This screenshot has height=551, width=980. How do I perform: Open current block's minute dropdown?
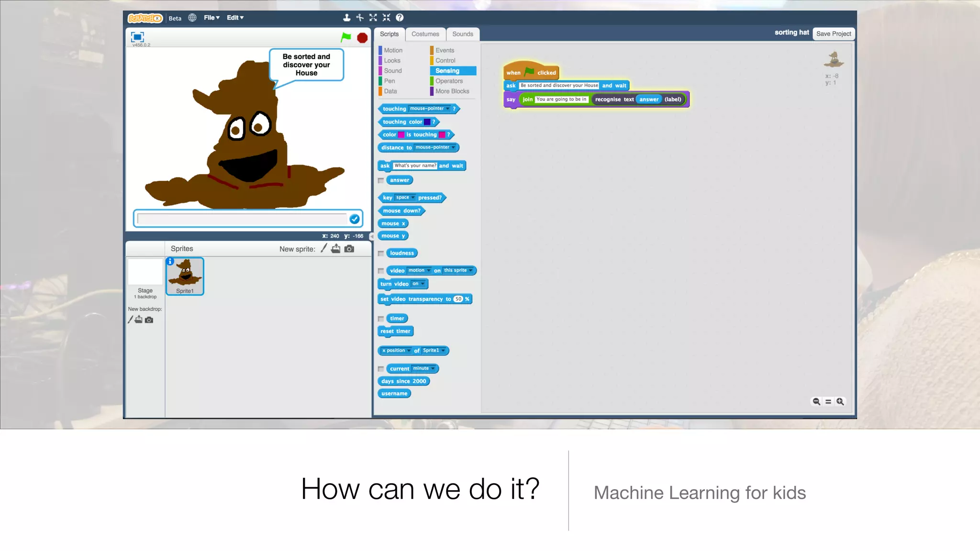(x=423, y=369)
